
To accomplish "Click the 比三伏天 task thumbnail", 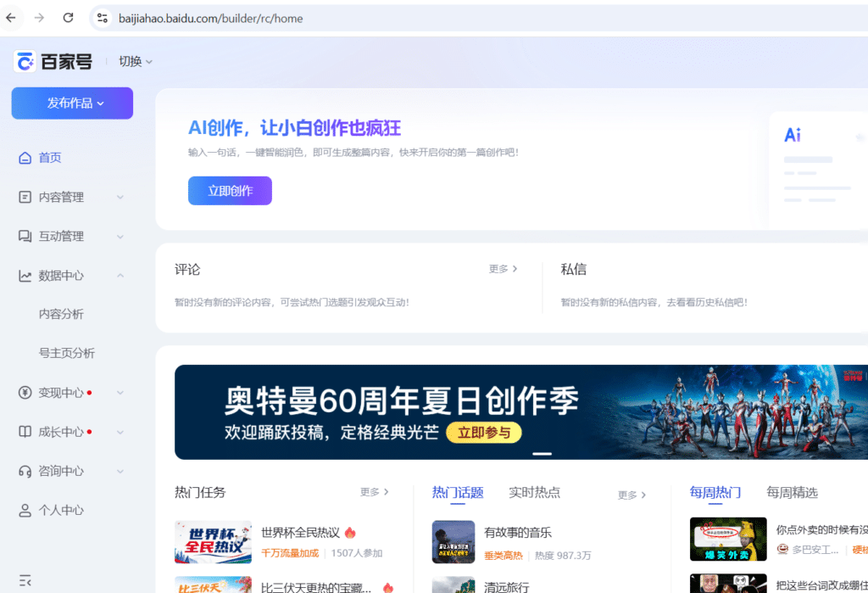I will pyautogui.click(x=213, y=585).
